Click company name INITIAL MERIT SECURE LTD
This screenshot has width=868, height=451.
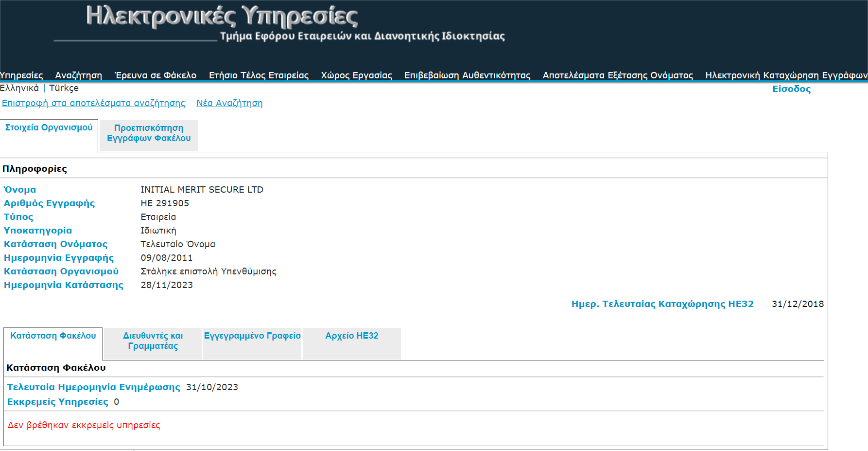[202, 190]
